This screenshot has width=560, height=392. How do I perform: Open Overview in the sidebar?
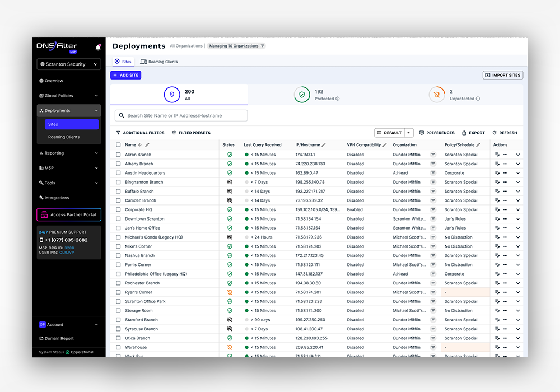[51, 81]
